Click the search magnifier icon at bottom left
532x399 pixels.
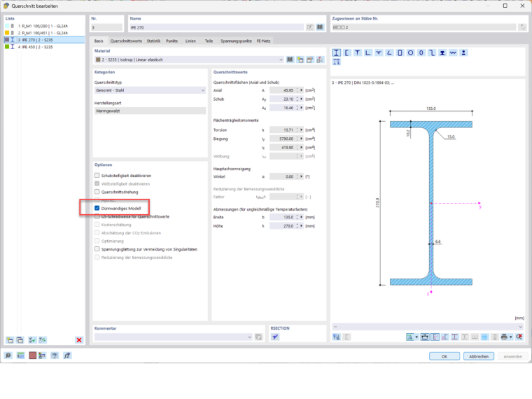[x=8, y=356]
